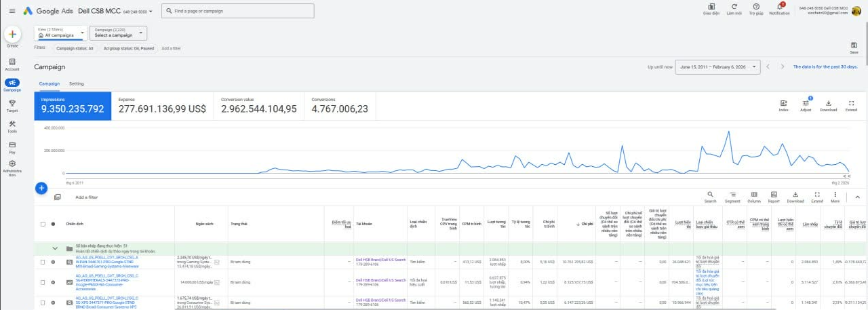This screenshot has height=310, width=868.
Task: Click Add a filter above the table
Action: (86, 197)
